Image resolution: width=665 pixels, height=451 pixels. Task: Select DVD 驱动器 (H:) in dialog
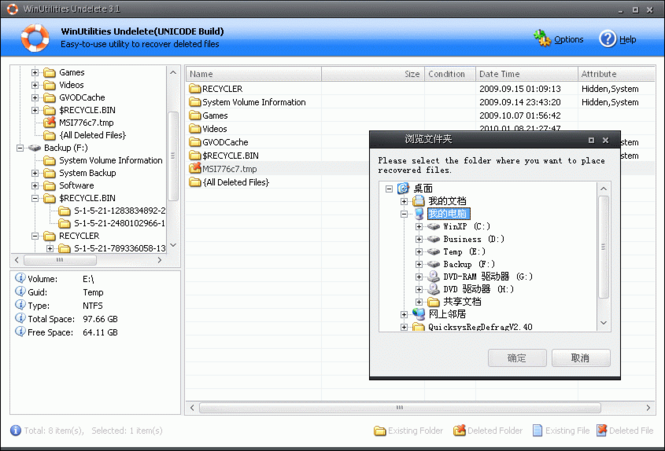click(478, 289)
